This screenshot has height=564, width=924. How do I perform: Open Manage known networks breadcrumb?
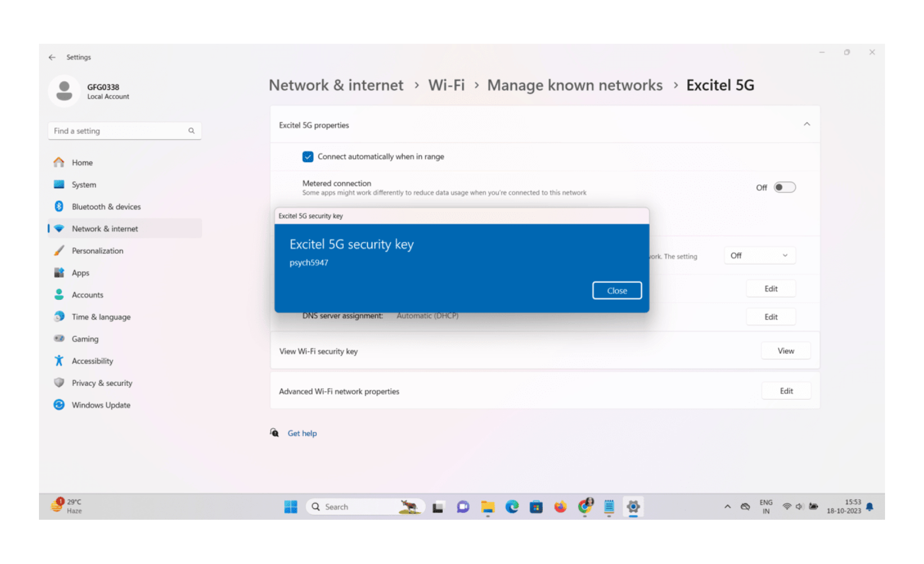click(x=575, y=85)
